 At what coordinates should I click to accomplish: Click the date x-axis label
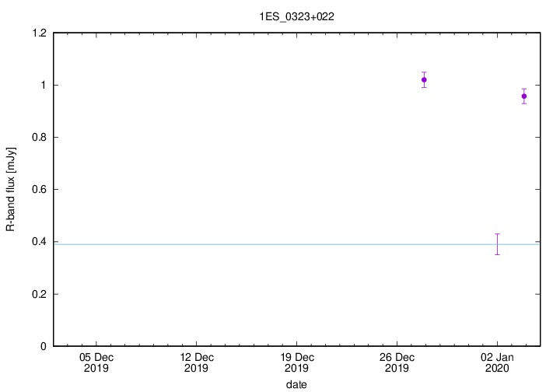[296, 384]
